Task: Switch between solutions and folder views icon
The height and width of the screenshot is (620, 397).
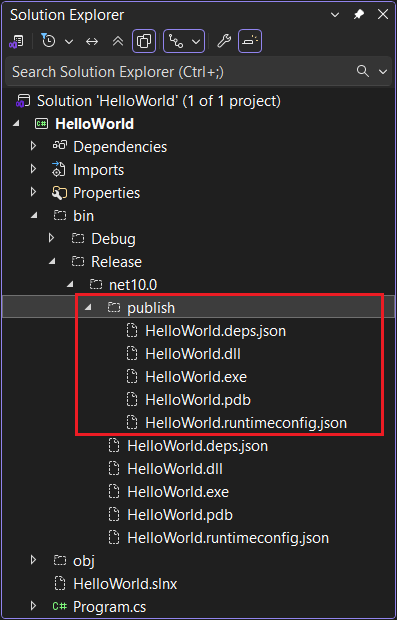Action: 16,41
